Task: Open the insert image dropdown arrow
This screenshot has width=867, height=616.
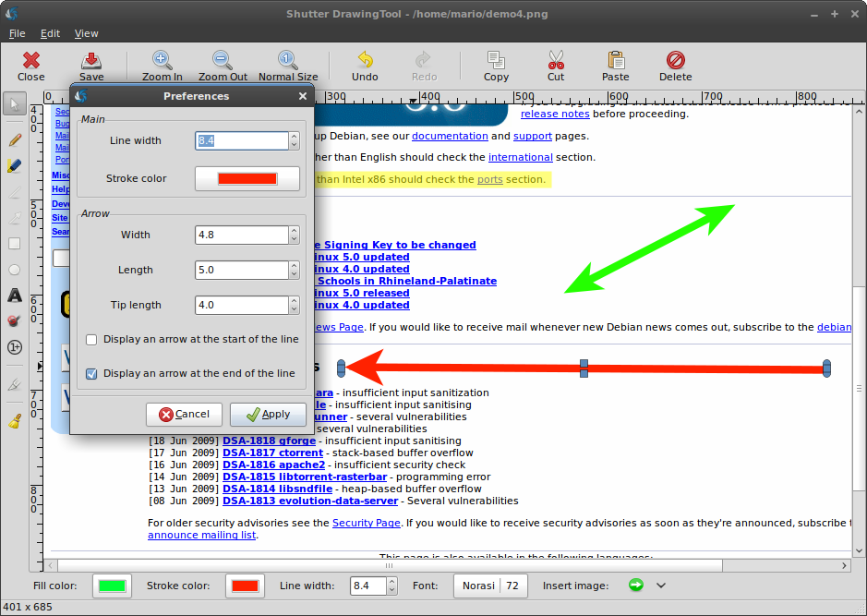Action: tap(661, 586)
